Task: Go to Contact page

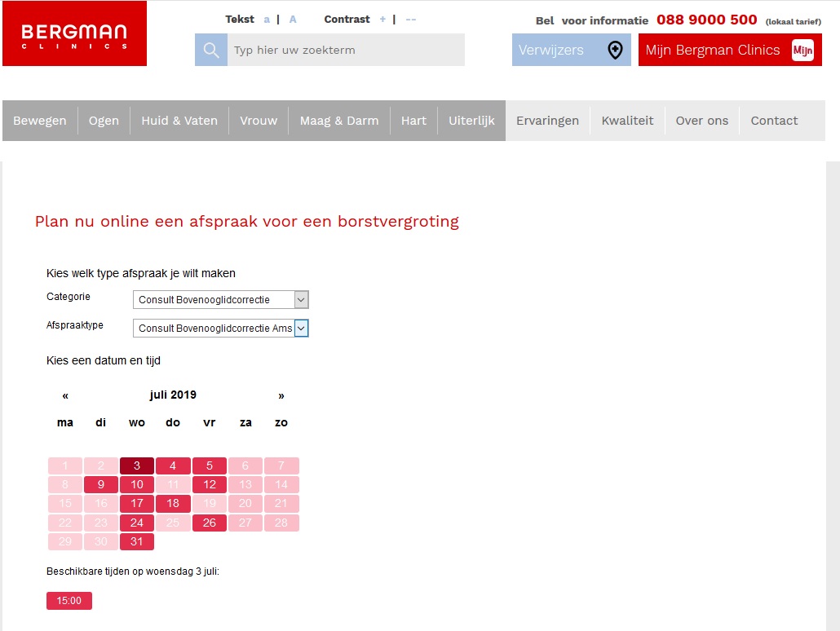Action: pyautogui.click(x=774, y=121)
